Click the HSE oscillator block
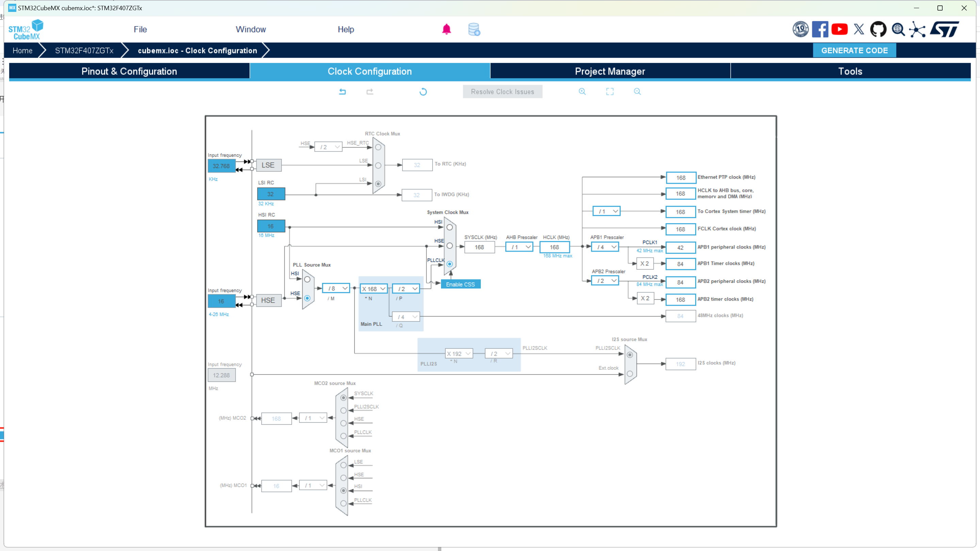Viewport: 980px width, 551px height. 268,300
